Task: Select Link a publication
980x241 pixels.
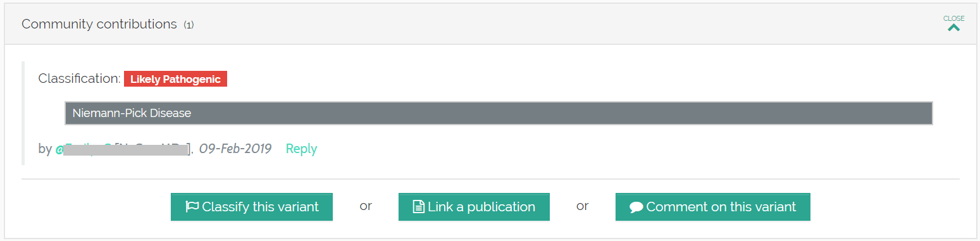Action: point(474,207)
